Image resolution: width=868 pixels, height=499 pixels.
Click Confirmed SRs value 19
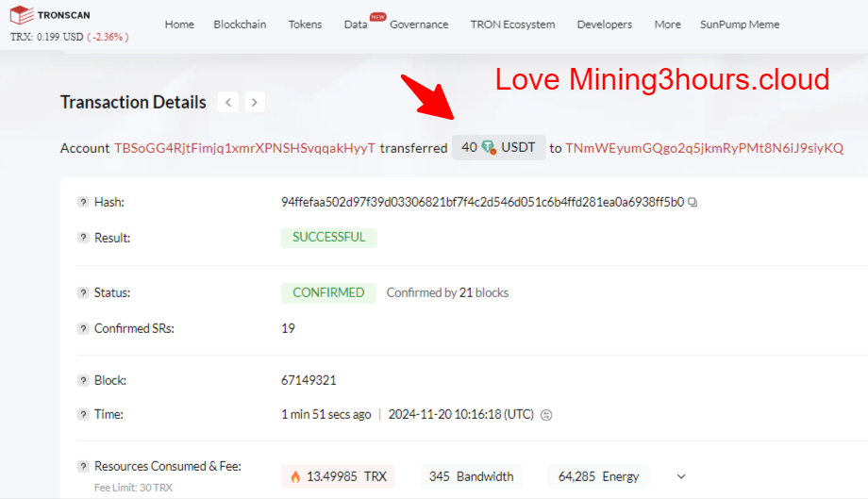point(288,328)
